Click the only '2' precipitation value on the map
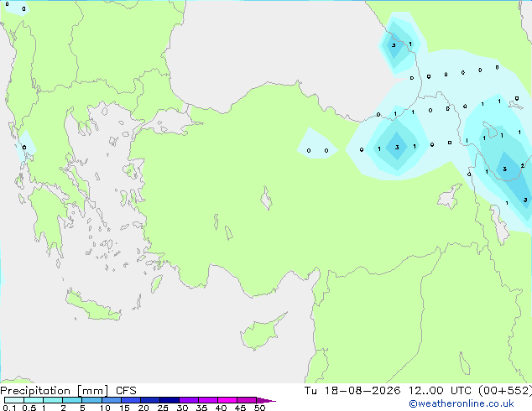 click(x=523, y=166)
